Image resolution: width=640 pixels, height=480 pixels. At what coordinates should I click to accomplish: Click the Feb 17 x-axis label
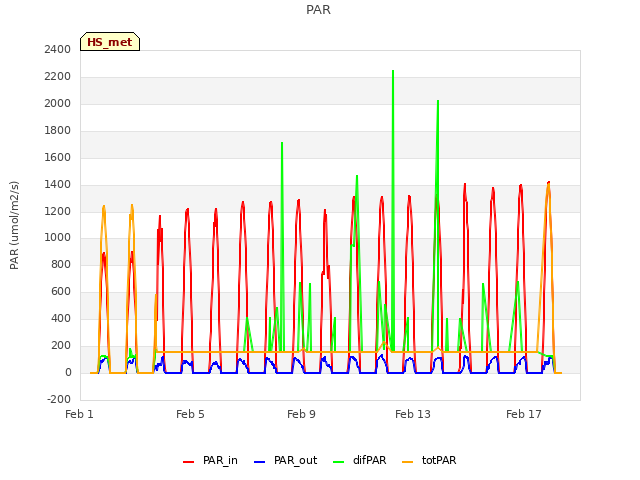pyautogui.click(x=524, y=414)
